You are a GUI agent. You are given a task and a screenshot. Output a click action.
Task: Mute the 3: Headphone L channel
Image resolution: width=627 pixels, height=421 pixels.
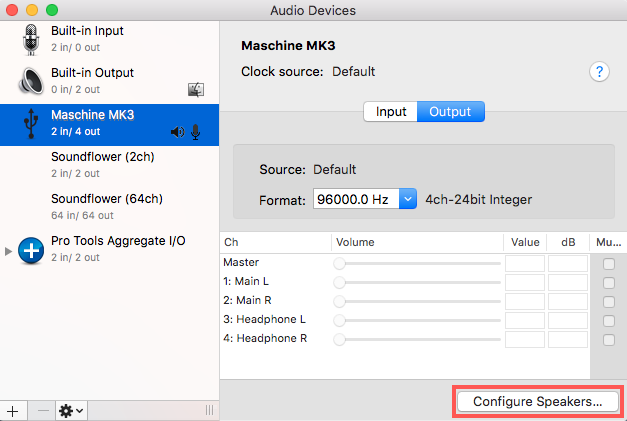(609, 321)
